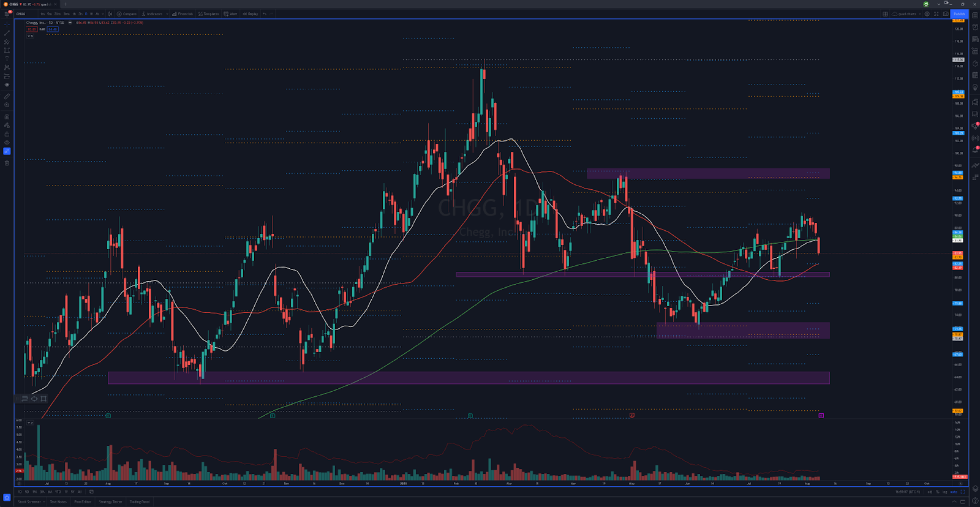Open the text annotation tool
Screen dimensions: 980x507
[x=7, y=59]
